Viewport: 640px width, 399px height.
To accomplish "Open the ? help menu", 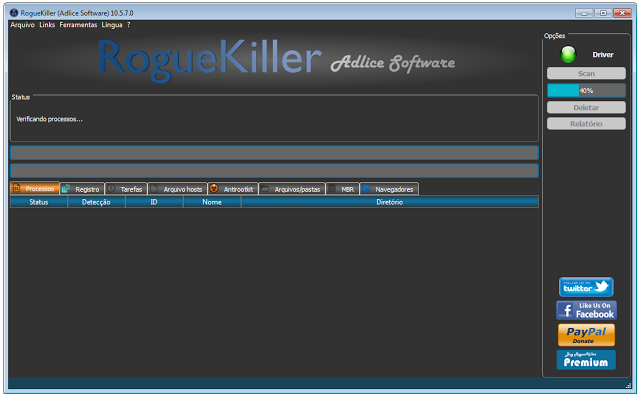I will pyautogui.click(x=129, y=25).
